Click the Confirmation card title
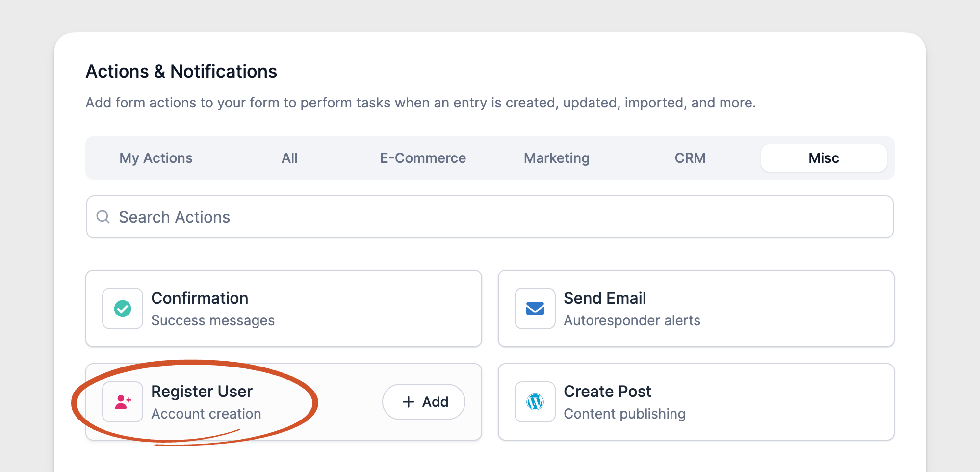 (x=200, y=298)
